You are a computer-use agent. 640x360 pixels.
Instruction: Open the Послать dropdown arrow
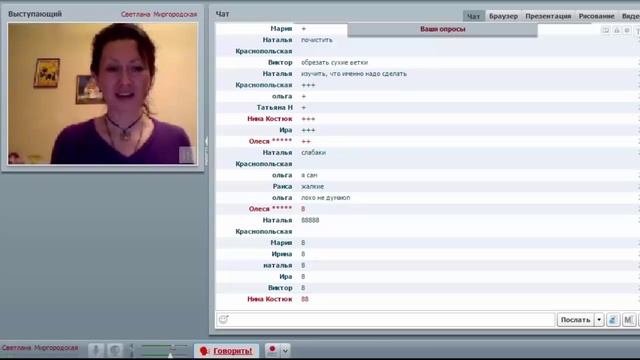coord(599,320)
